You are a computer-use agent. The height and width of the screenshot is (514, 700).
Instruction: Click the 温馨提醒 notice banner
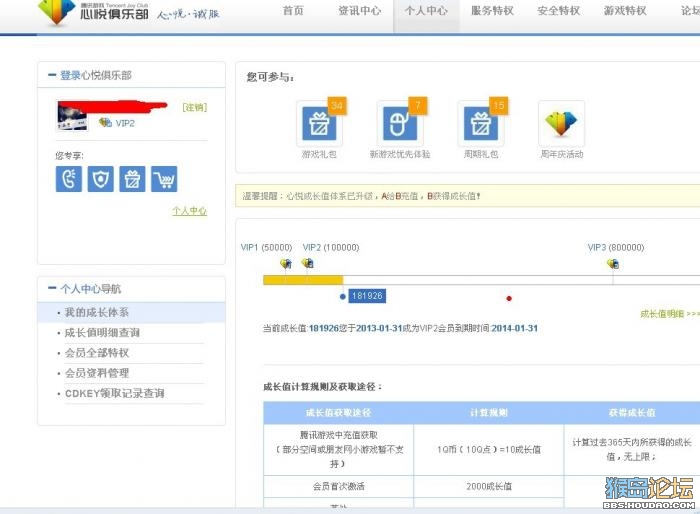[x=467, y=196]
